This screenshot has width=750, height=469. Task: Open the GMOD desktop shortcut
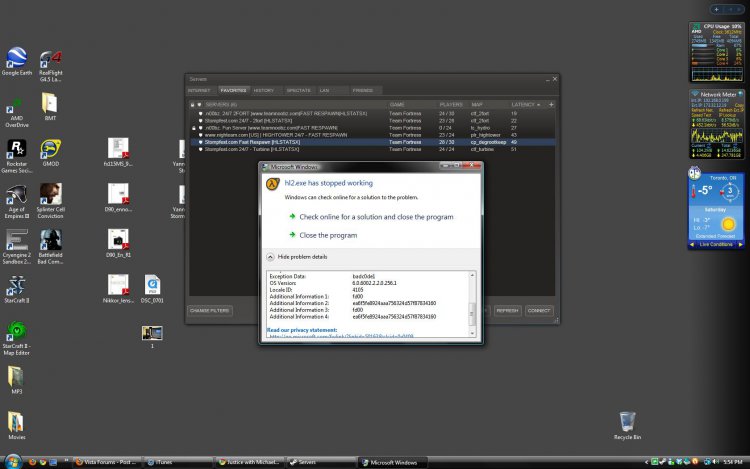tap(51, 153)
